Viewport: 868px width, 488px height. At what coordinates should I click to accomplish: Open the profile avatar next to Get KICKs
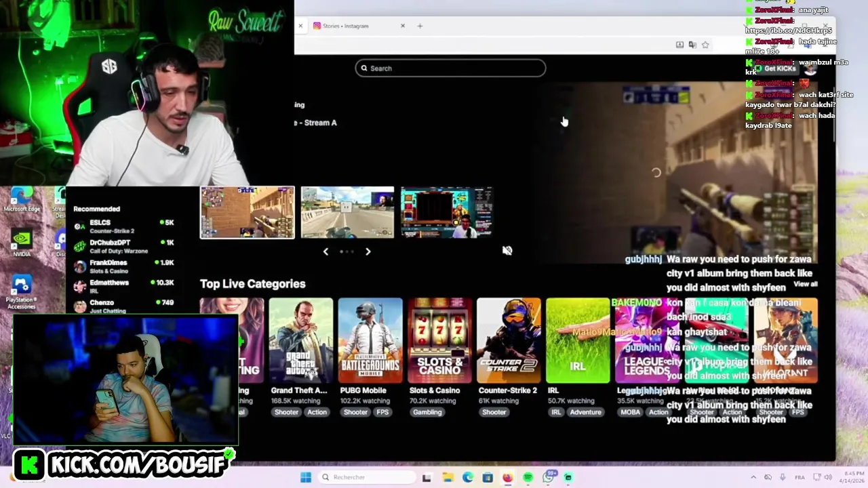(x=810, y=68)
